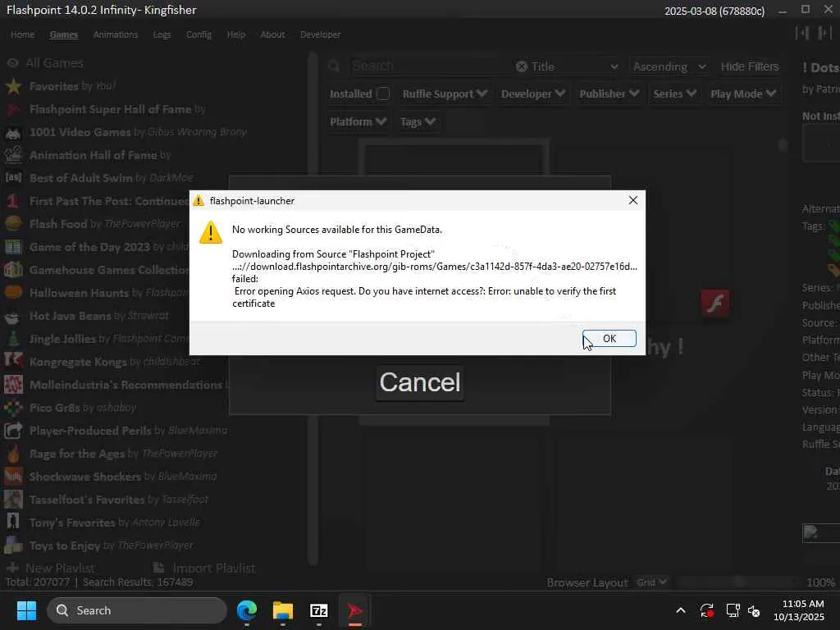Click the Jingle Jollies tree icon
The height and width of the screenshot is (630, 840).
[x=13, y=339]
